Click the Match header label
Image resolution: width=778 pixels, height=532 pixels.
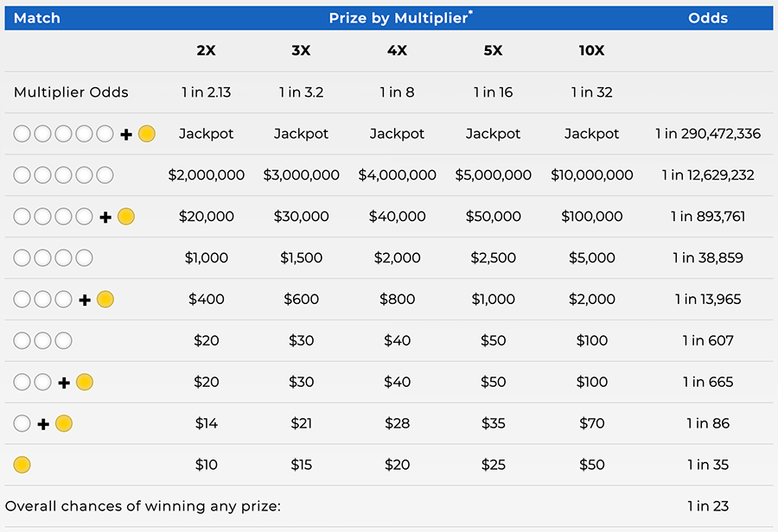coord(37,17)
